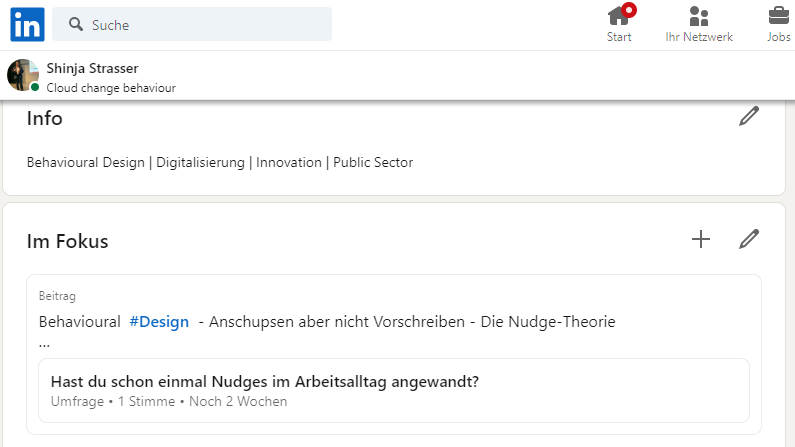Image resolution: width=795 pixels, height=447 pixels.
Task: Edit the Info section with pencil icon
Action: point(748,116)
